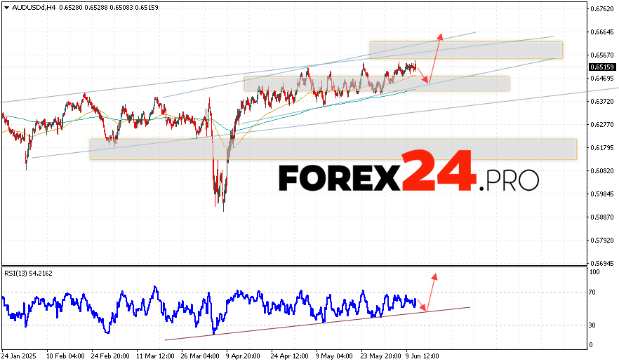Select the middle gray support zone rectangle
Viewport: 619px width, 364px height.
point(376,83)
